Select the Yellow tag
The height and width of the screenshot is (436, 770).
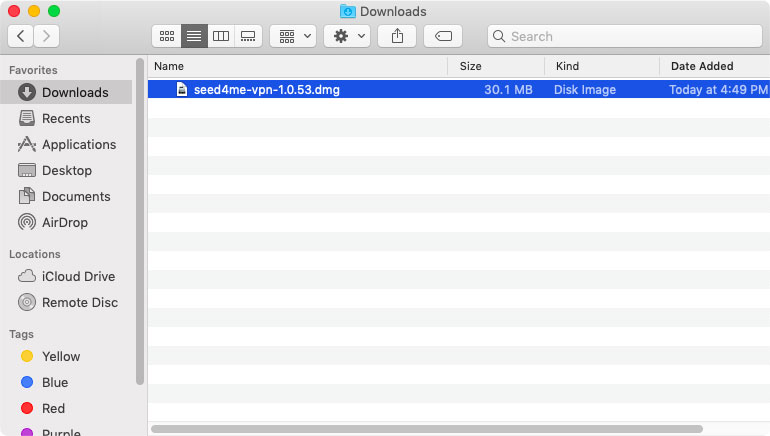click(x=60, y=356)
